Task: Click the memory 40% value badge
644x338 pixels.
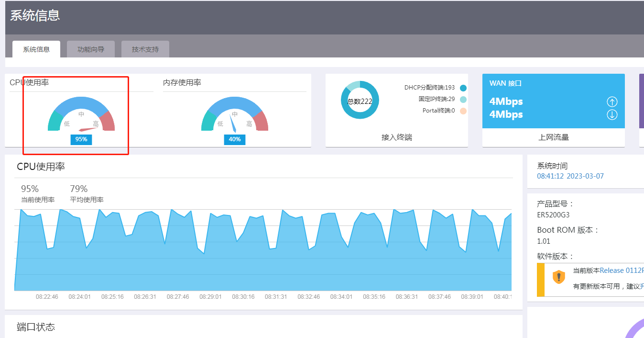Action: click(235, 139)
